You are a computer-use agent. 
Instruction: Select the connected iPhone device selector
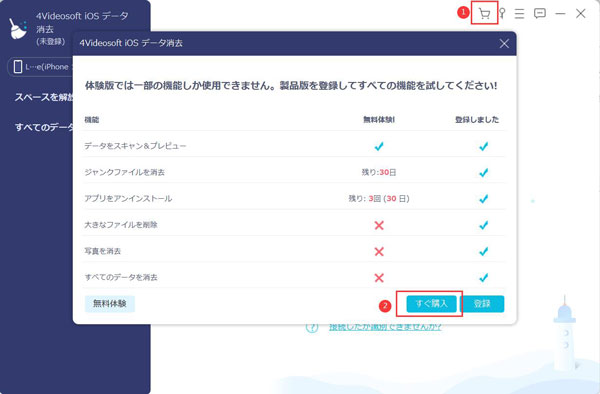(x=40, y=67)
